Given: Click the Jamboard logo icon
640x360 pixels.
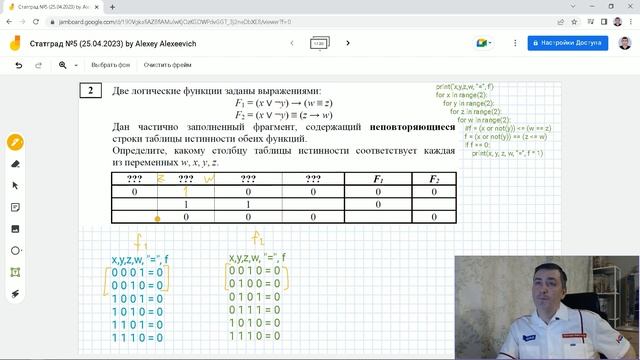Looking at the screenshot, I should [15, 43].
